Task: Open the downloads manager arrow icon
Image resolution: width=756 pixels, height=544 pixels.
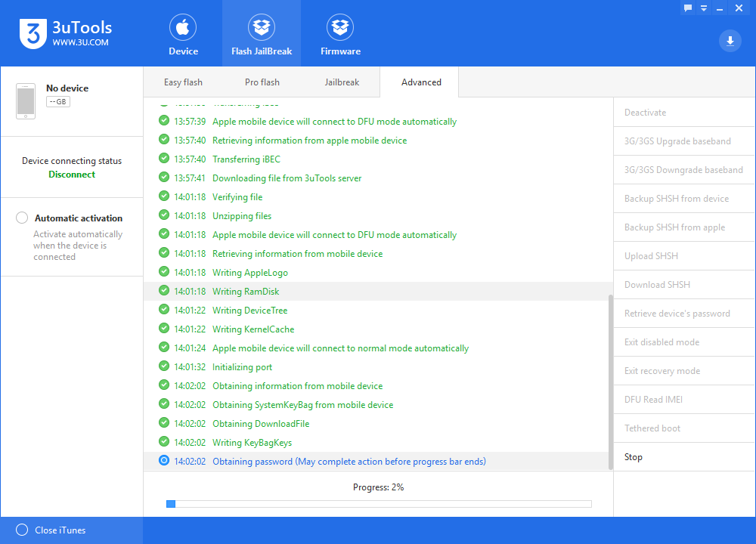Action: pos(730,41)
